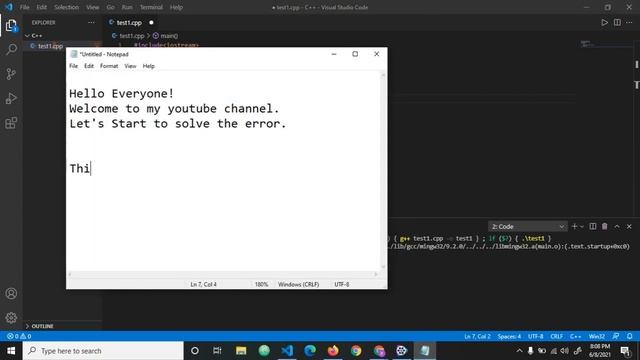Select test1.cpp in the Explorer tree

click(62, 46)
